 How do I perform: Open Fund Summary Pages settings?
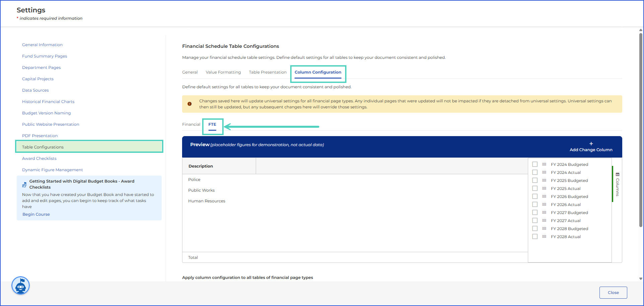45,56
